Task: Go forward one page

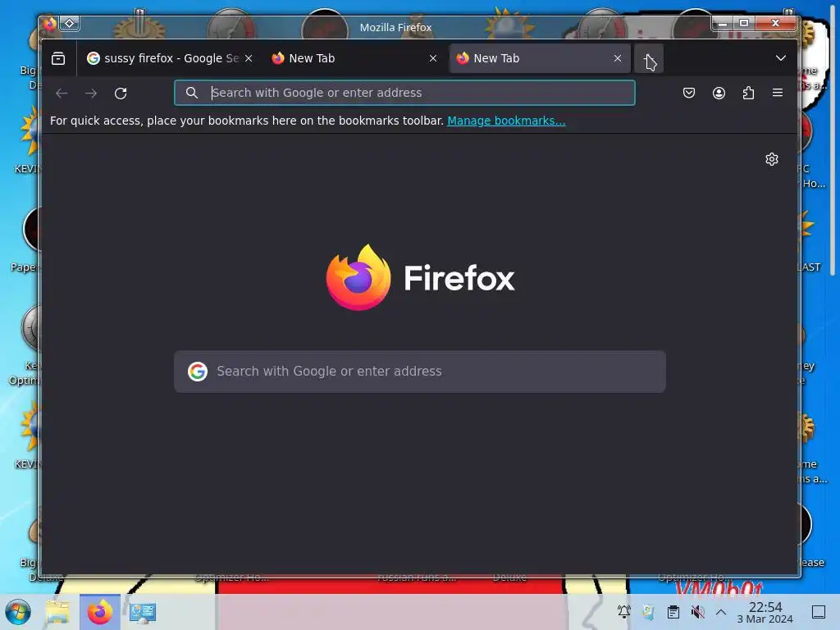Action: [91, 94]
